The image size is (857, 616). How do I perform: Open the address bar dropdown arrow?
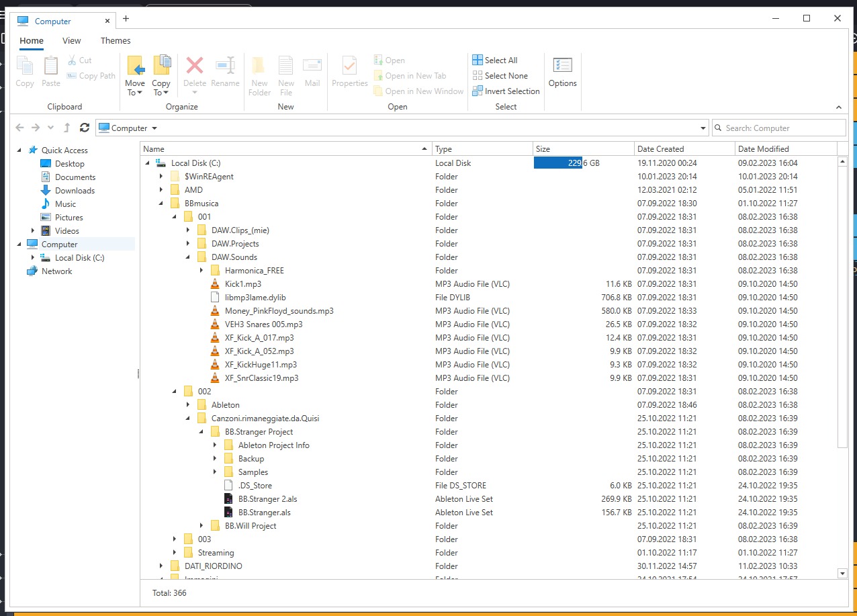[703, 128]
